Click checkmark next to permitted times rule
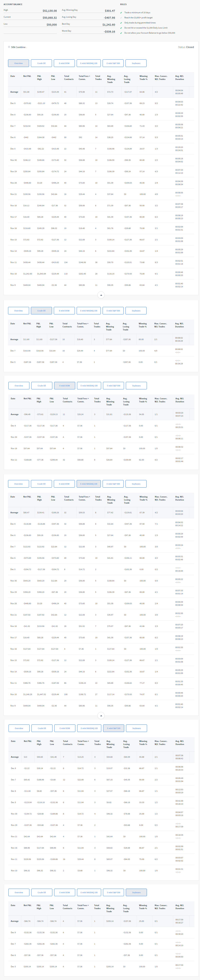The image size is (200, 980). [121, 23]
